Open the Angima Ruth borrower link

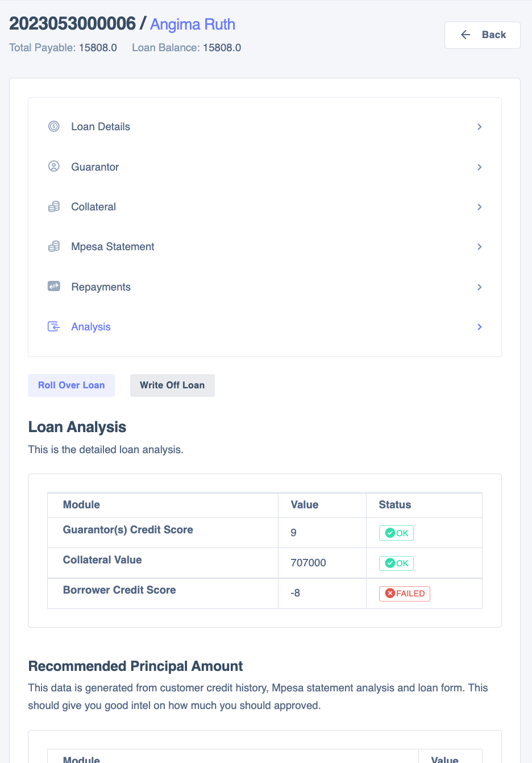tap(192, 24)
